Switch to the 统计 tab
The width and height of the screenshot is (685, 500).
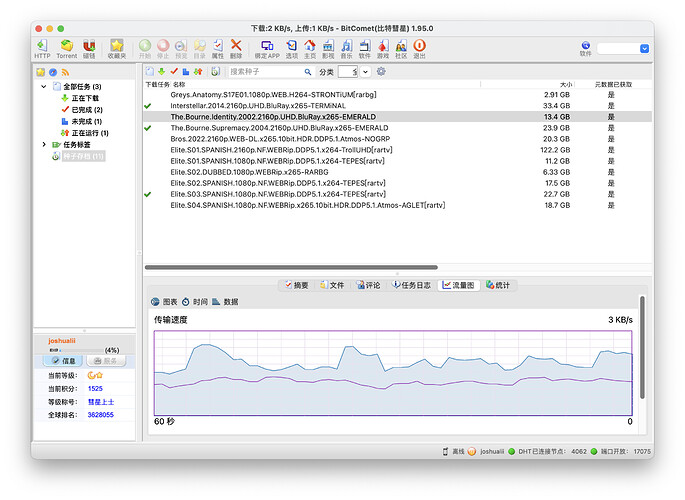pos(498,285)
